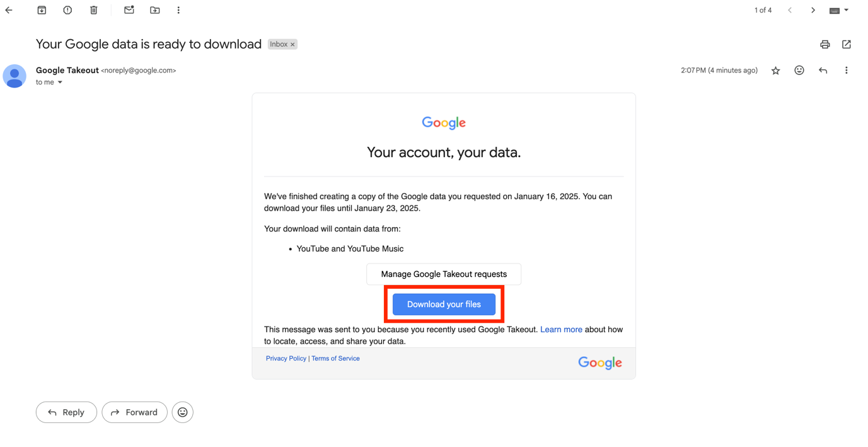
Task: Delete this email with the trash icon
Action: coord(94,10)
